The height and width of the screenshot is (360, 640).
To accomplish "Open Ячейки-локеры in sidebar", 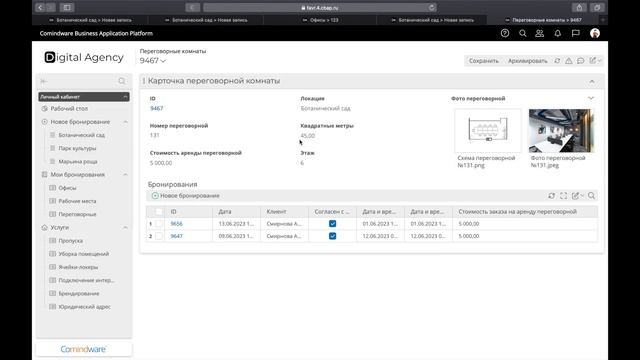I will [x=78, y=267].
